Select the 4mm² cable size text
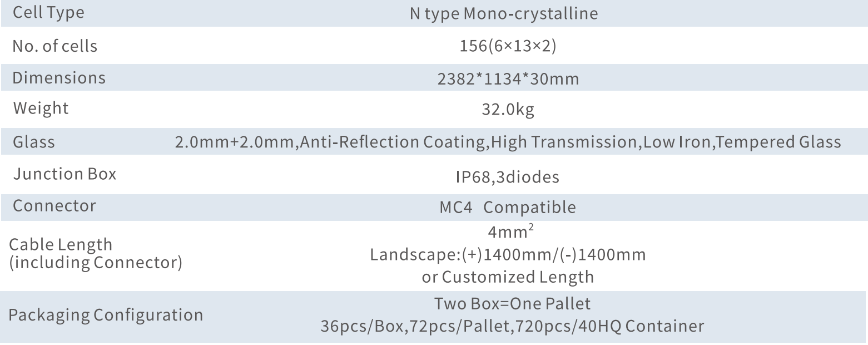The width and height of the screenshot is (868, 345). click(x=507, y=233)
